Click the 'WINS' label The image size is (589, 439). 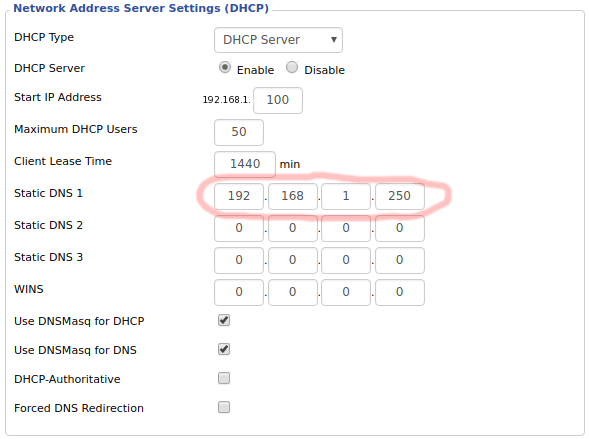tap(29, 289)
